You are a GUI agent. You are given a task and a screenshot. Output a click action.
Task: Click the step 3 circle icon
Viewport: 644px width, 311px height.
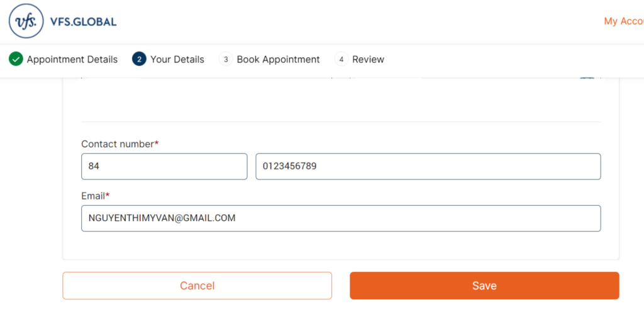pyautogui.click(x=226, y=59)
